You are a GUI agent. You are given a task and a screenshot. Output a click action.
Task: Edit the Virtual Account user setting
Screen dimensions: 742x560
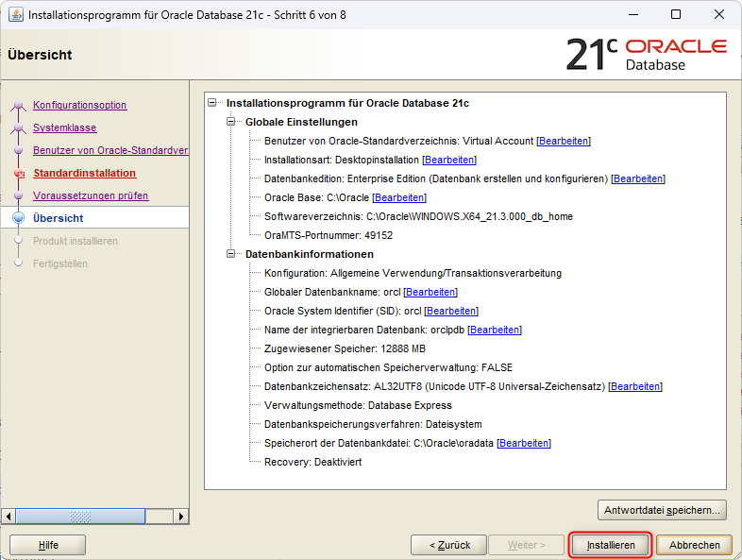click(x=564, y=141)
